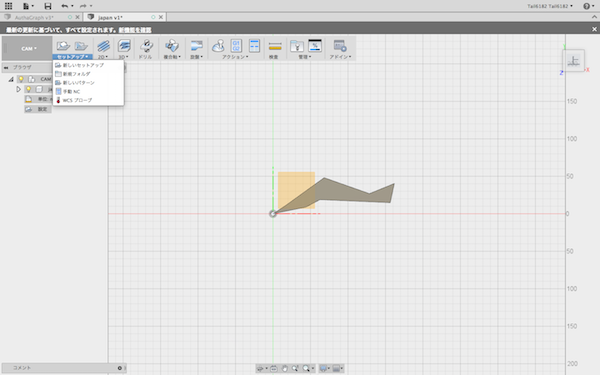Viewport: 600px width, 375px height.
Task: Open the Grid and Snaps settings icon
Action: click(x=338, y=368)
